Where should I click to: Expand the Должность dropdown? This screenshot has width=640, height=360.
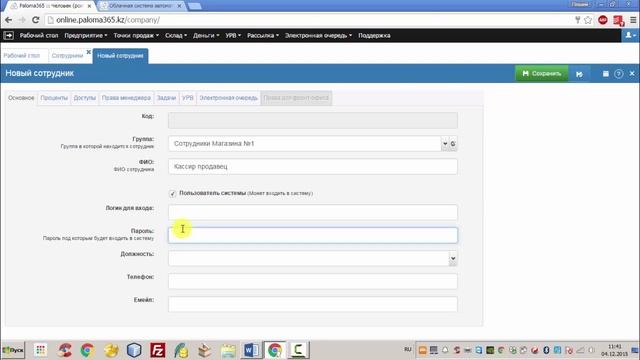click(x=453, y=258)
